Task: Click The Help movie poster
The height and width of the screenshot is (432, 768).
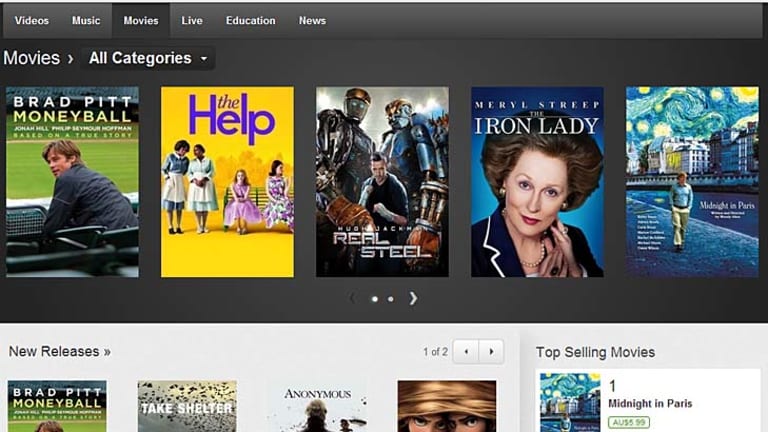Action: [227, 182]
